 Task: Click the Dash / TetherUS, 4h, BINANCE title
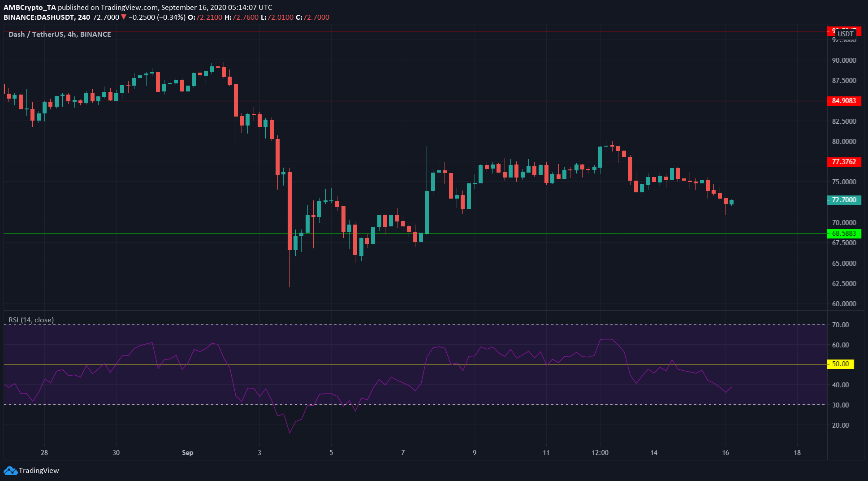click(x=60, y=35)
